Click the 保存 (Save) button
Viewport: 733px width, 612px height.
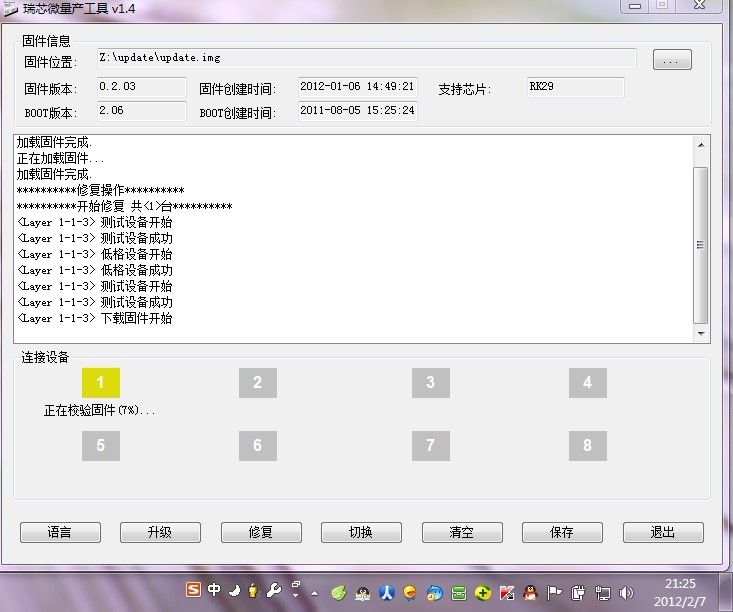562,532
